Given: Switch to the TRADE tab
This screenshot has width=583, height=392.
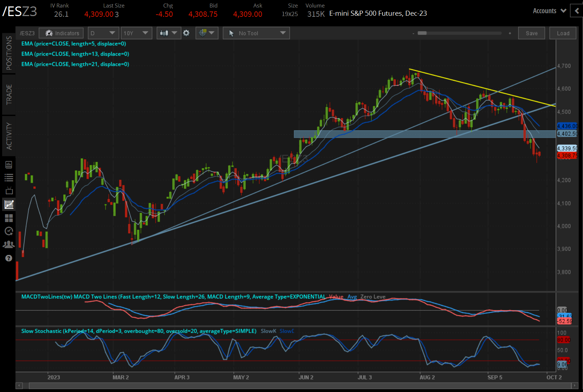Looking at the screenshot, I should 9,95.
